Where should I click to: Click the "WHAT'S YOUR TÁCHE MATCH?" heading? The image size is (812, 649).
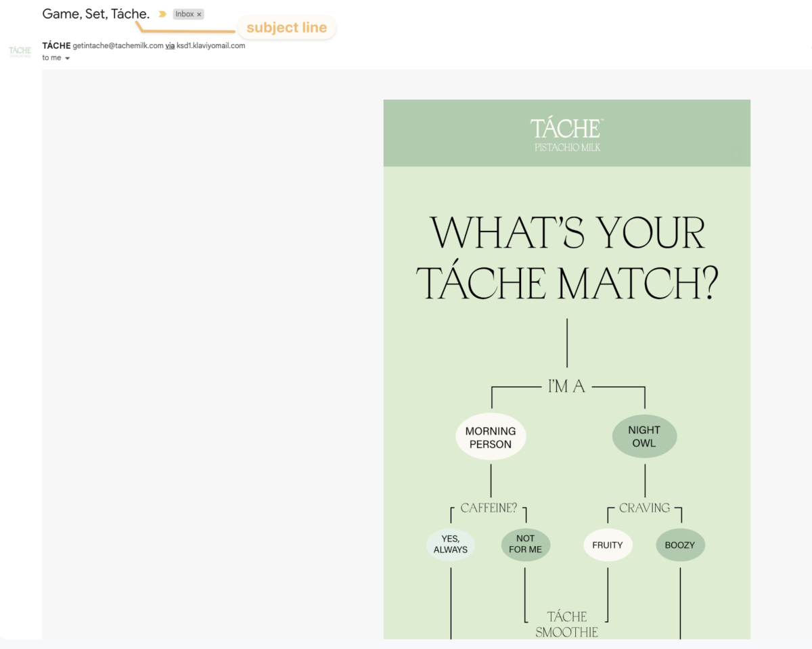pyautogui.click(x=567, y=256)
